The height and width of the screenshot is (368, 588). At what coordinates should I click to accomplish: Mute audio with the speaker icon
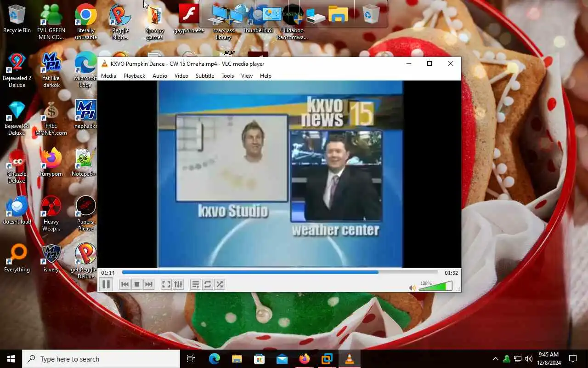[x=413, y=288]
